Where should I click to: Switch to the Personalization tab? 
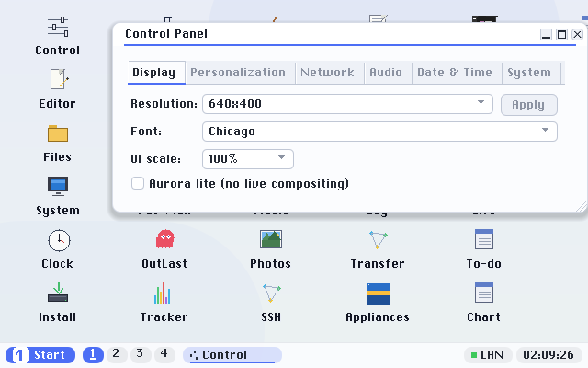240,73
